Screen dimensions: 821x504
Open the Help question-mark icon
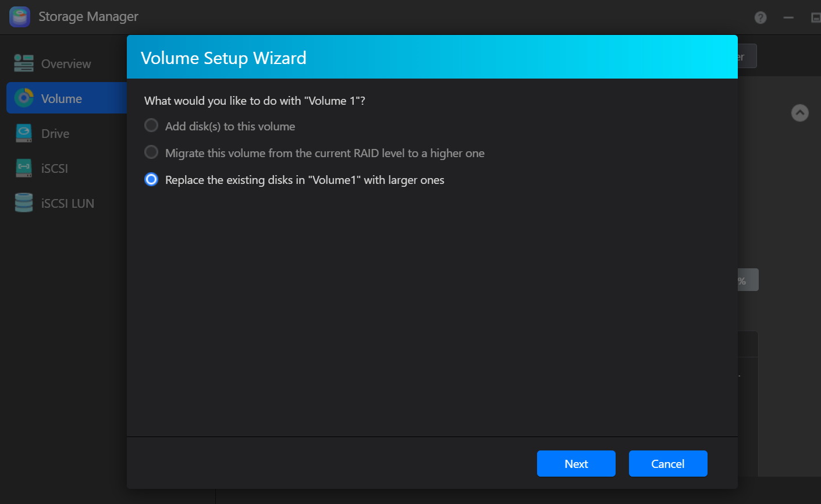point(760,17)
